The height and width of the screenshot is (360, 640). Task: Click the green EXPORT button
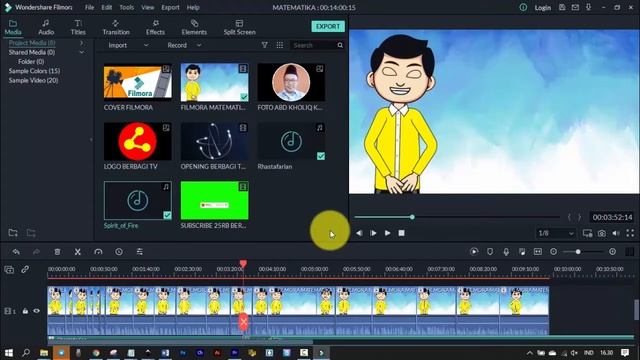[328, 27]
